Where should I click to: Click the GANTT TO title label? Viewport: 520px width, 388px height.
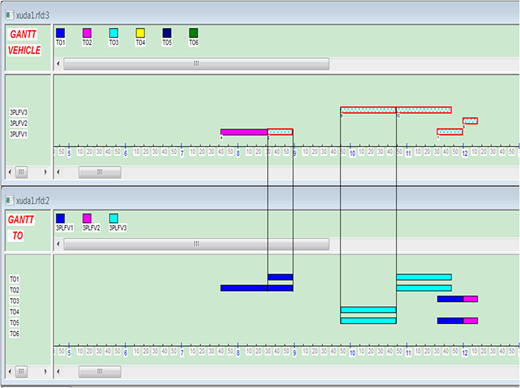click(21, 228)
